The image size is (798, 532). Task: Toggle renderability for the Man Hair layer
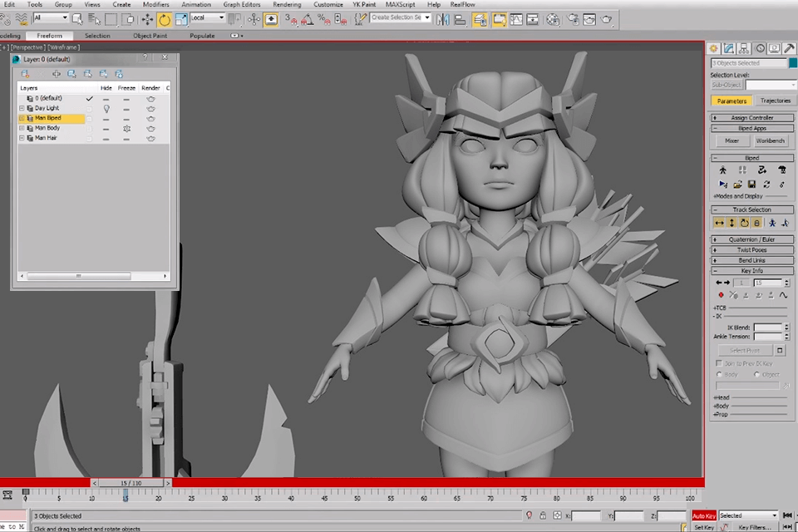coord(150,137)
